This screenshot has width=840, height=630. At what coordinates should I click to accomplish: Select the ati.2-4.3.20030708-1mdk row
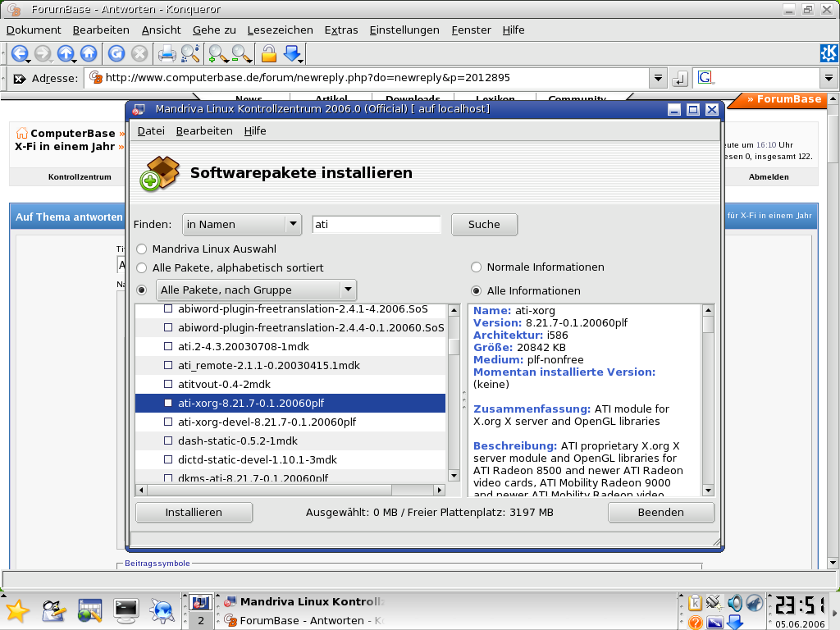290,347
